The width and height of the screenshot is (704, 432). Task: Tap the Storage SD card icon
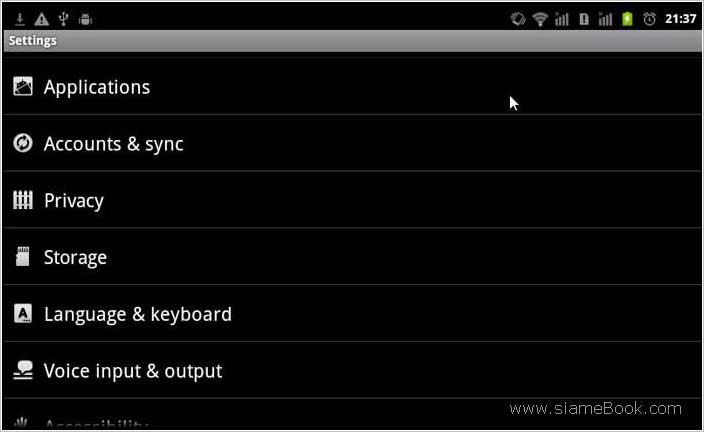tap(22, 256)
